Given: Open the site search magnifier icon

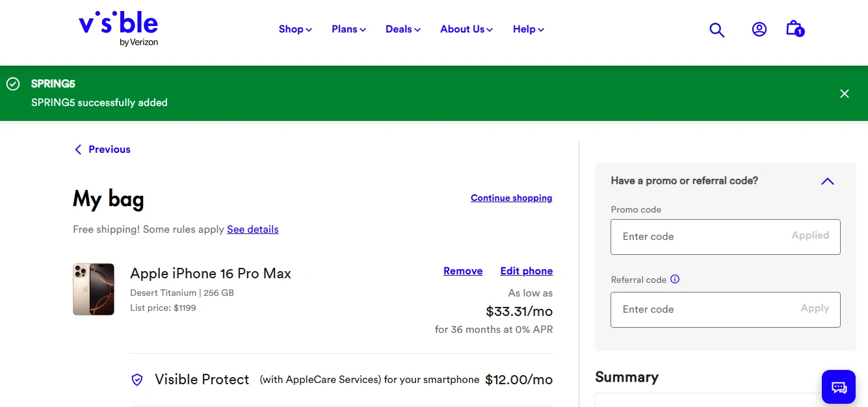Looking at the screenshot, I should [x=717, y=30].
